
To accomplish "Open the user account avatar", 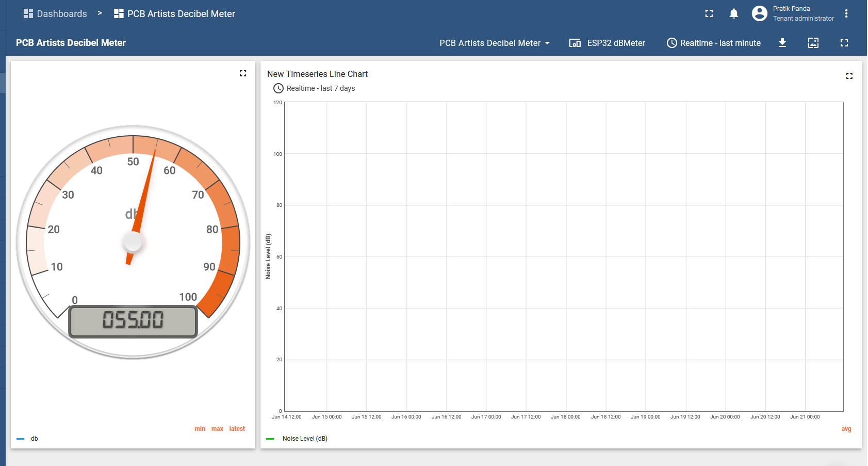I will coord(759,13).
